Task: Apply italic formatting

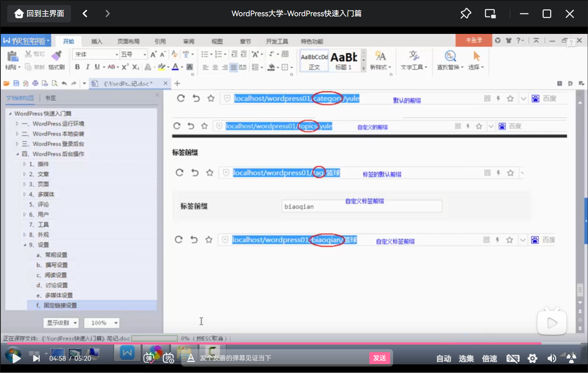Action: [88, 67]
